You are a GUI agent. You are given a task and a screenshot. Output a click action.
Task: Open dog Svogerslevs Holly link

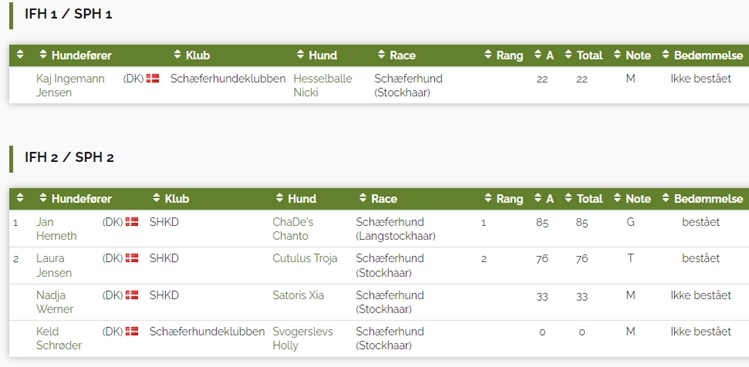pos(303,338)
